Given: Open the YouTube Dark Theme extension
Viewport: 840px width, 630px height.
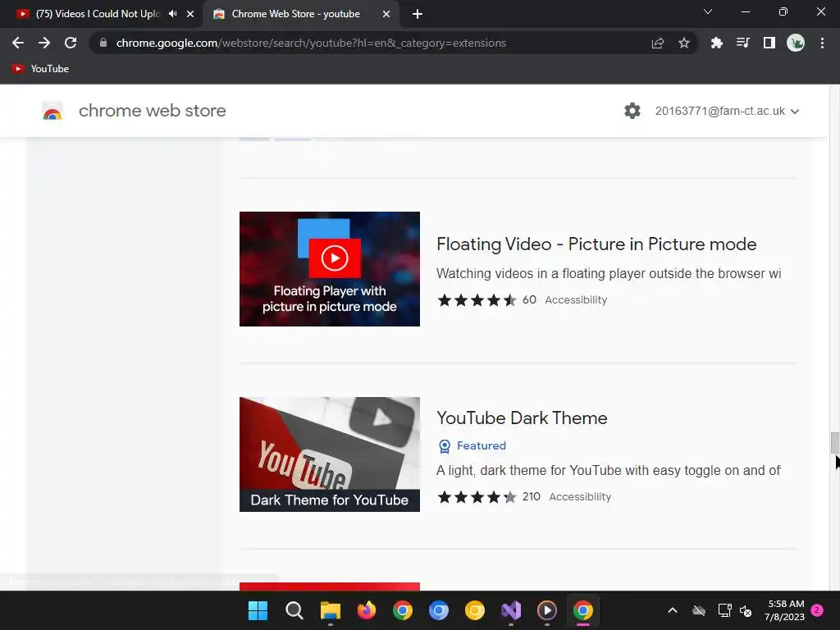Looking at the screenshot, I should 522,418.
